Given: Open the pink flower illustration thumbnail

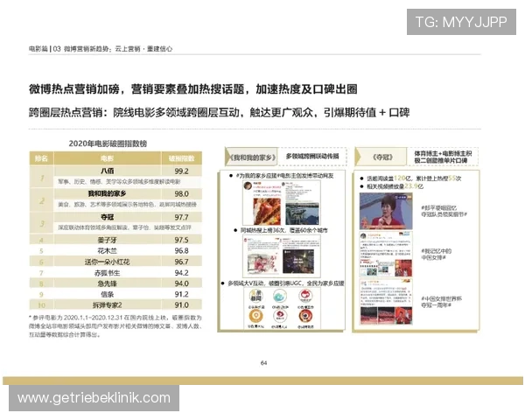Looking at the screenshot, I should [x=263, y=262].
